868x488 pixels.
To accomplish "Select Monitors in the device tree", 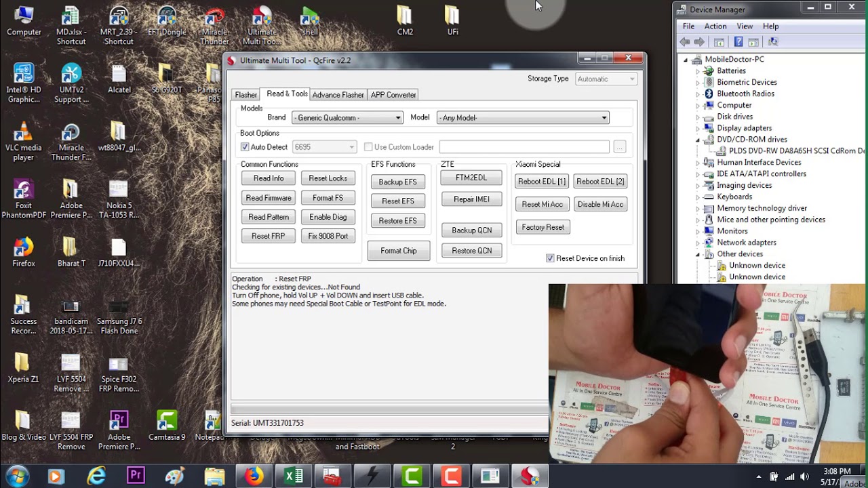I will coord(732,231).
